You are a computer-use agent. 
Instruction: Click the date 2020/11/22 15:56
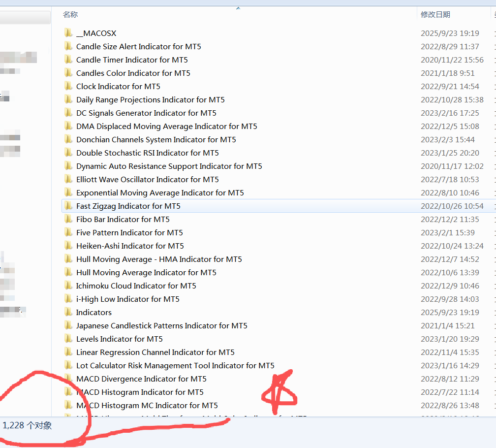(x=452, y=60)
